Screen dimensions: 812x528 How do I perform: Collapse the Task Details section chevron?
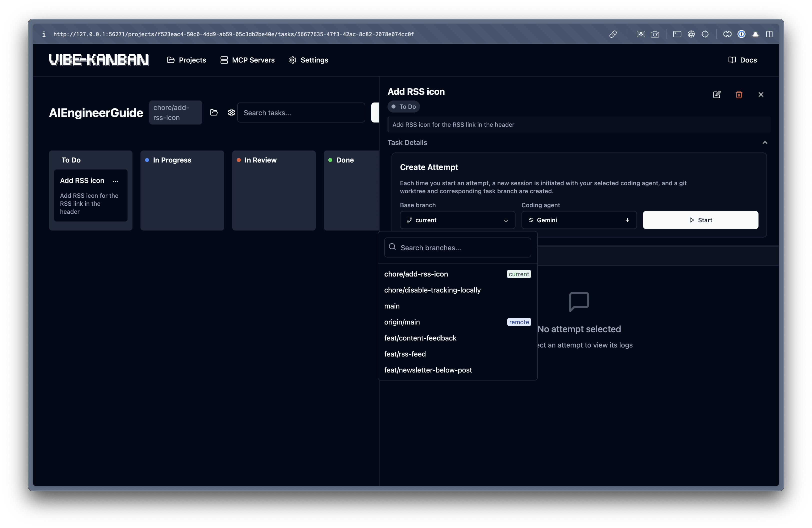pos(764,142)
